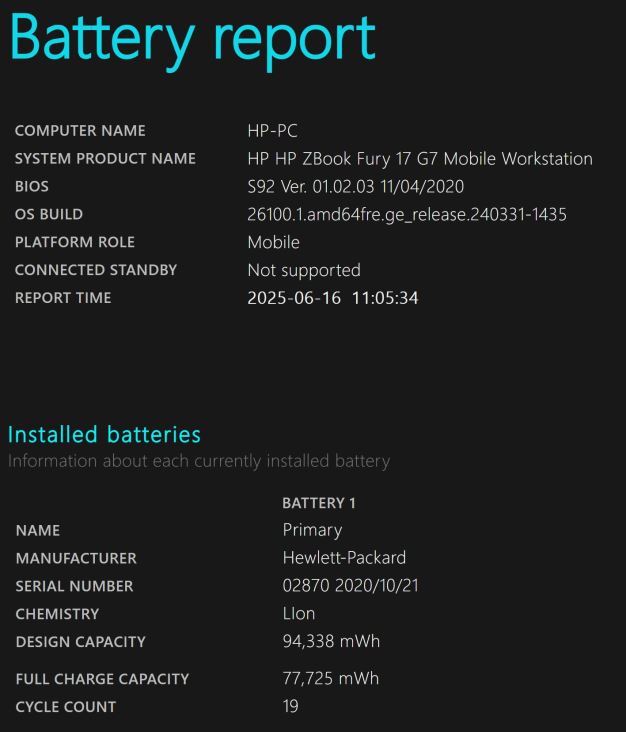Click the BATTERY 1 column header
Viewport: 626px width, 732px height.
point(319,503)
